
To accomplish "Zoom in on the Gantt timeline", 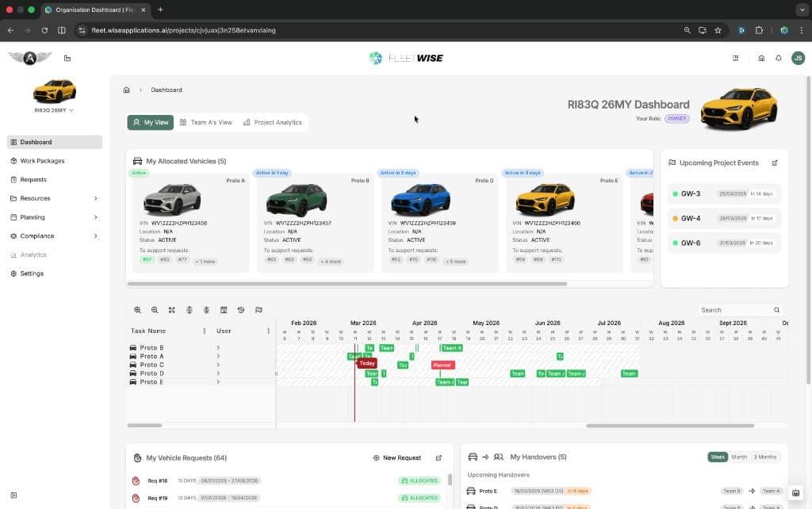I will click(x=137, y=310).
